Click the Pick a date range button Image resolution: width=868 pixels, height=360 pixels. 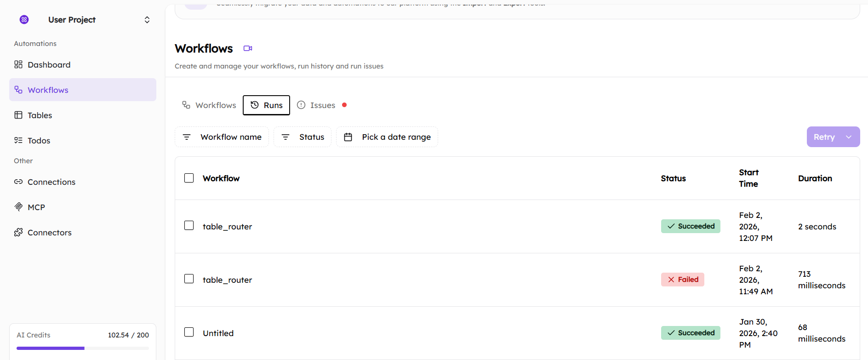point(387,137)
